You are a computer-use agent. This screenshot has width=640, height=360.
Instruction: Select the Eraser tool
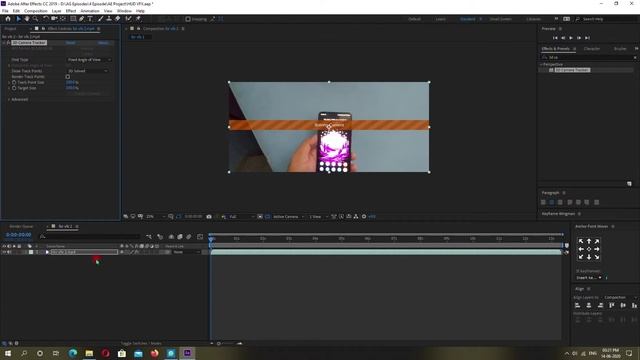click(118, 19)
